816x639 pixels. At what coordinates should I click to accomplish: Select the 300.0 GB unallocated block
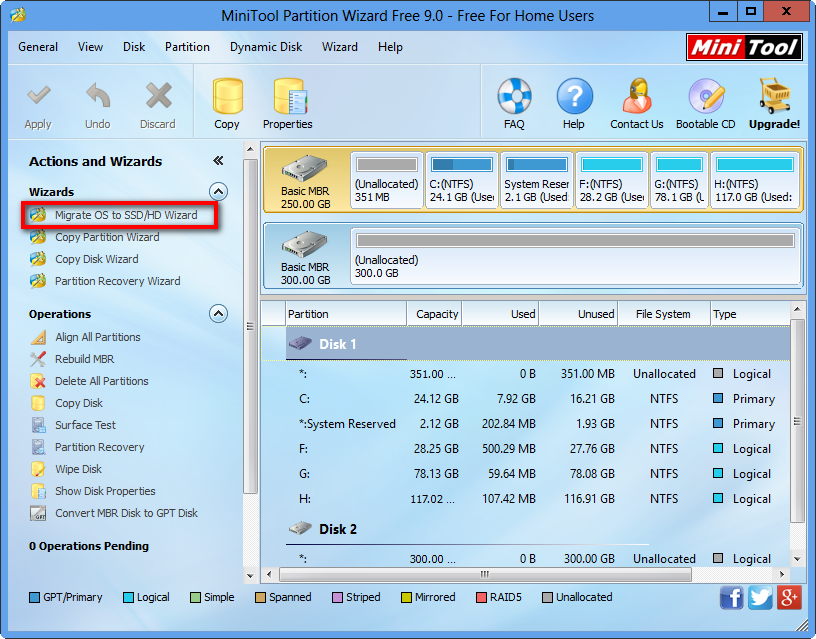point(576,255)
